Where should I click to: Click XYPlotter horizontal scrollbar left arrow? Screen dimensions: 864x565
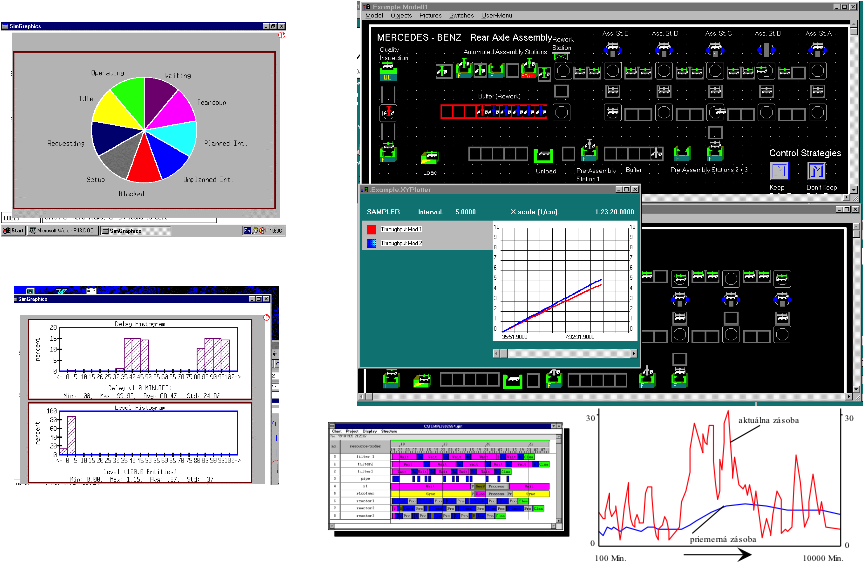point(496,353)
